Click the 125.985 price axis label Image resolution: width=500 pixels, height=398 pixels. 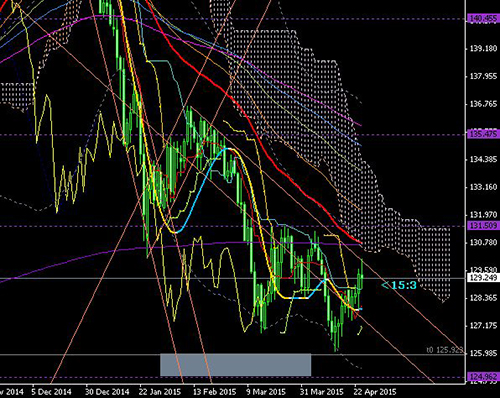click(x=483, y=353)
